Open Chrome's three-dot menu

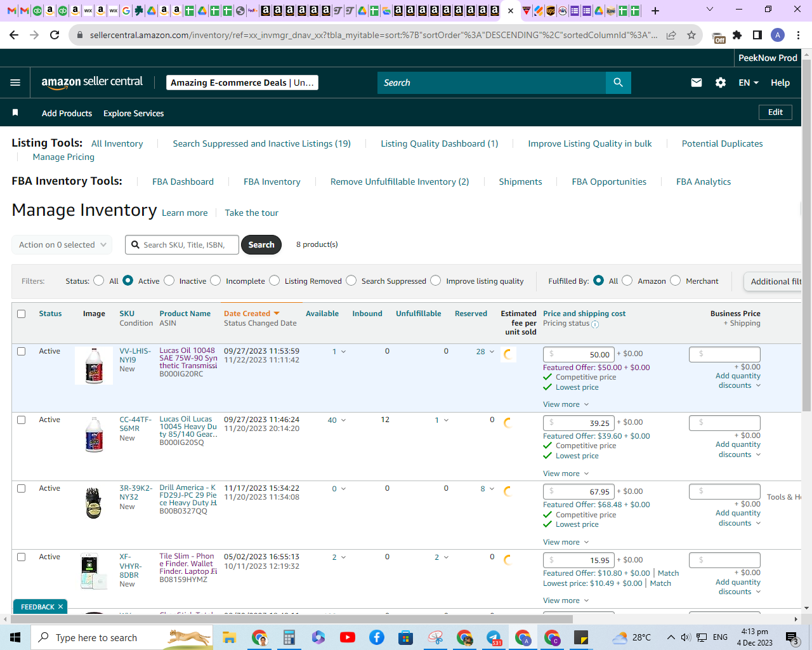[798, 35]
